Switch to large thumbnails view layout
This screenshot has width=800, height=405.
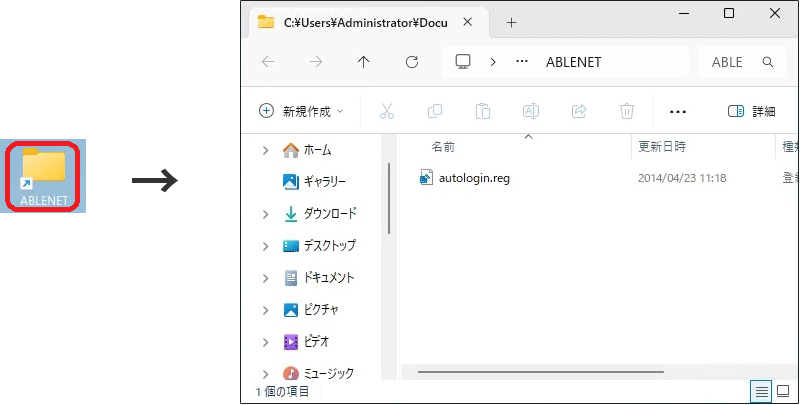coord(783,391)
